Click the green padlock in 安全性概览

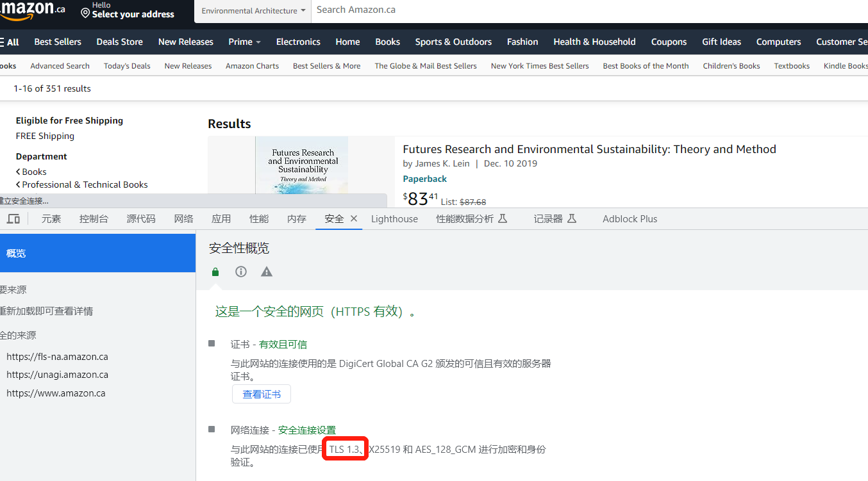click(x=215, y=272)
